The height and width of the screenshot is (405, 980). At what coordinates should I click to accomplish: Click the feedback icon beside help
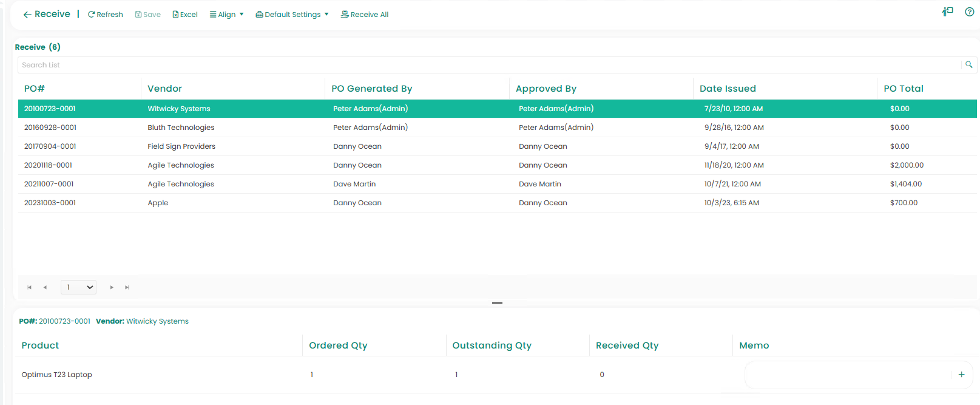(947, 12)
